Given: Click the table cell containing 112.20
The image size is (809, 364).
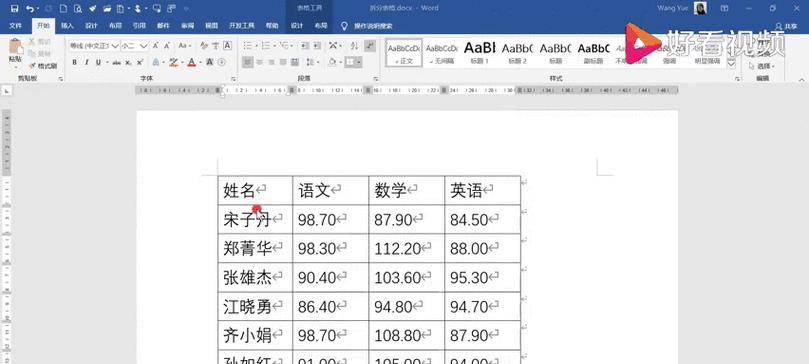Looking at the screenshot, I should 407,249.
